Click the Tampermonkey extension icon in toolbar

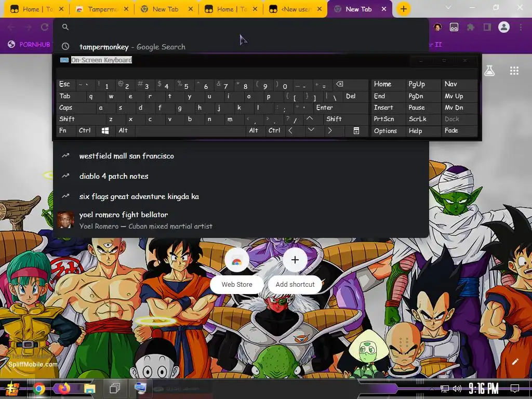[454, 27]
